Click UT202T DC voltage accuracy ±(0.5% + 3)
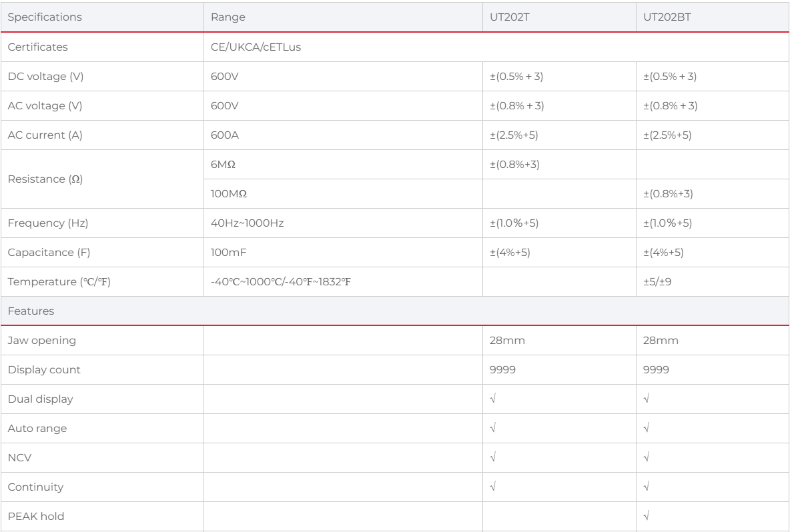 point(516,77)
